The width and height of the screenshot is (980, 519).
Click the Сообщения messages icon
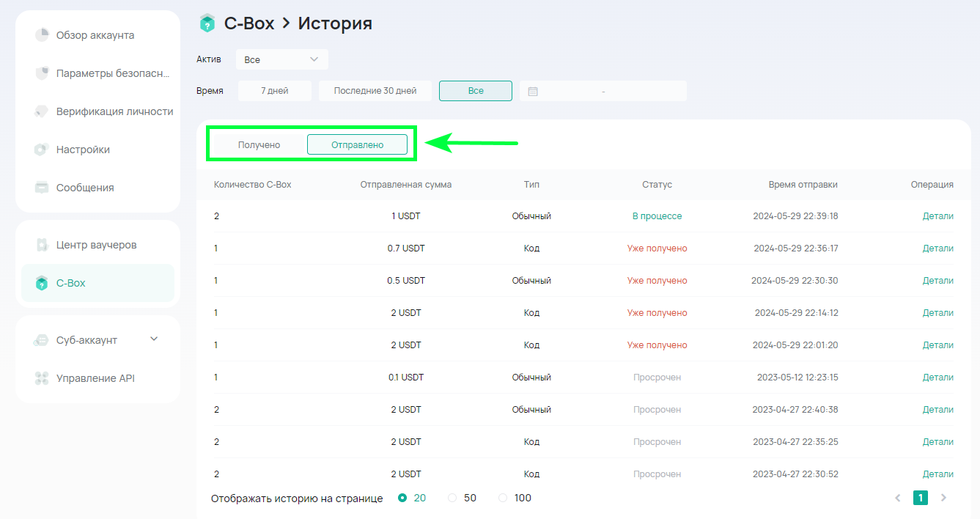coord(42,188)
